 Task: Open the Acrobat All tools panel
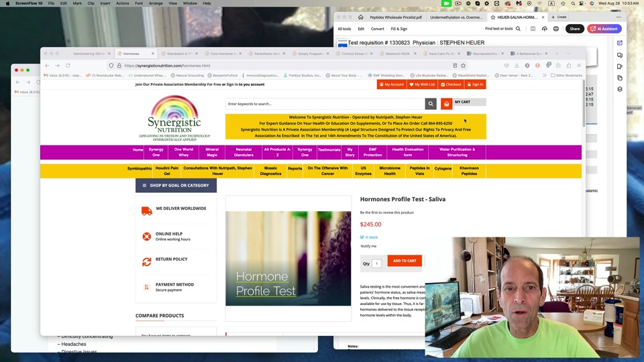pos(344,29)
